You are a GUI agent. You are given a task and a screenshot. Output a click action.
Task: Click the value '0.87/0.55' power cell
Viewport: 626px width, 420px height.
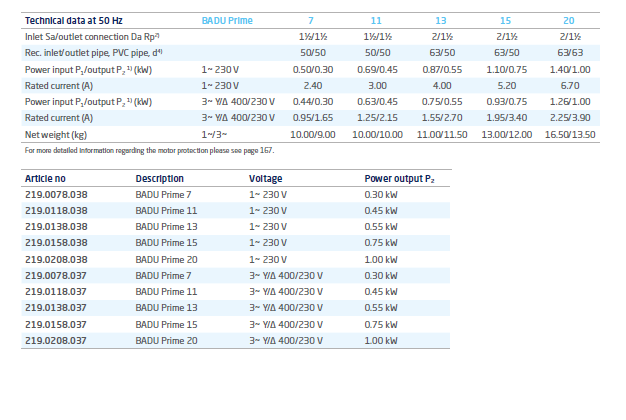(x=442, y=69)
